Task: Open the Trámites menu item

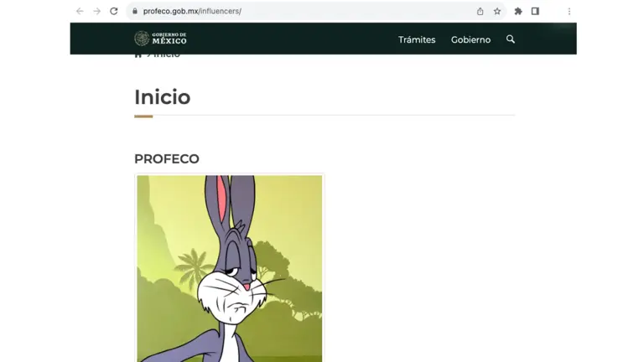Action: tap(417, 40)
